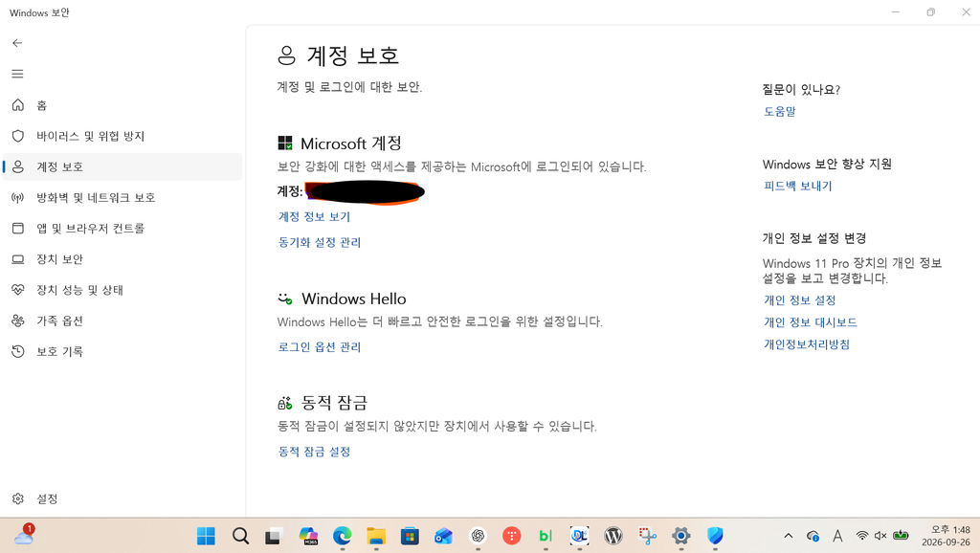Click the battery tray icon

tap(901, 535)
